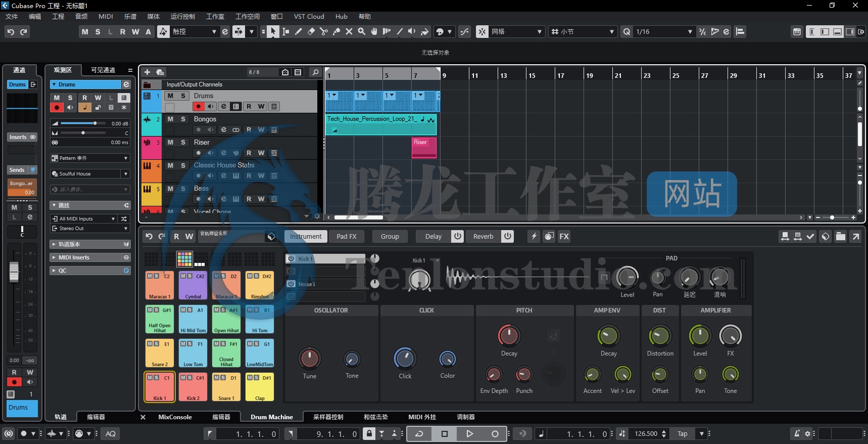Open the Pad FX view
The width and height of the screenshot is (868, 444).
click(x=347, y=236)
